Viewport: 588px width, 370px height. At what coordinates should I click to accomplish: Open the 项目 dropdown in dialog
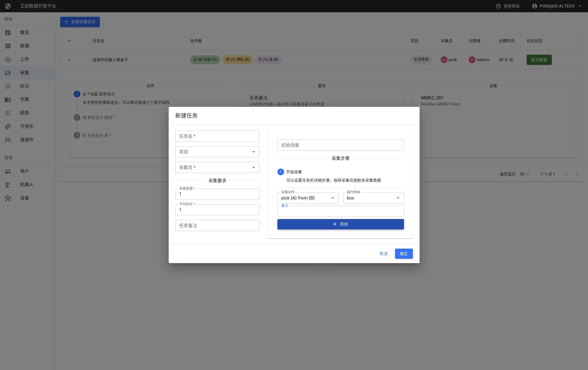[x=217, y=152]
